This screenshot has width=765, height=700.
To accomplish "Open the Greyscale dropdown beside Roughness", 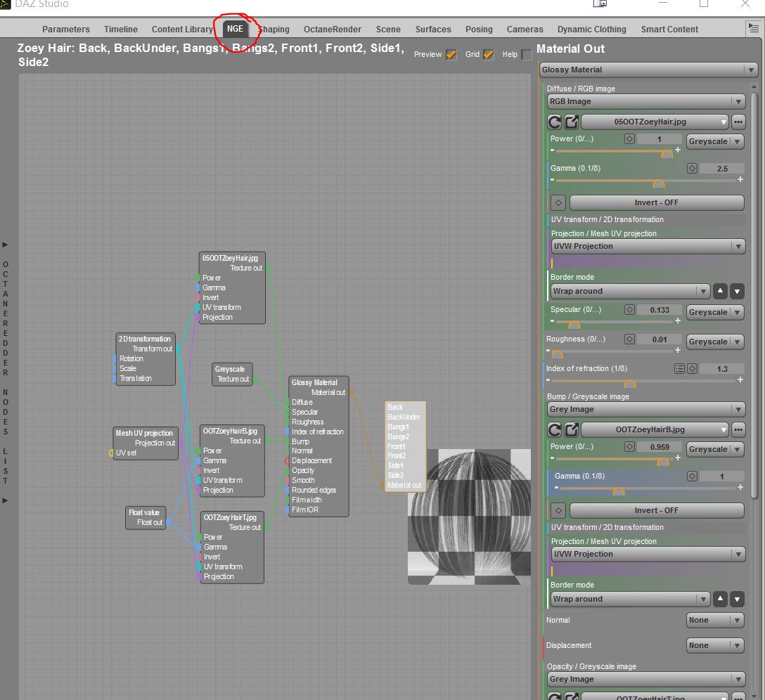I will click(x=715, y=342).
